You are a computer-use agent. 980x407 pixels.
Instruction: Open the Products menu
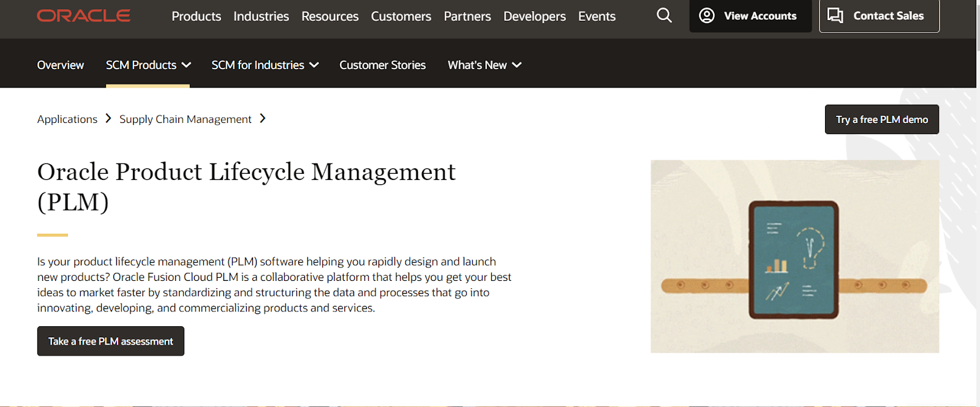tap(196, 17)
